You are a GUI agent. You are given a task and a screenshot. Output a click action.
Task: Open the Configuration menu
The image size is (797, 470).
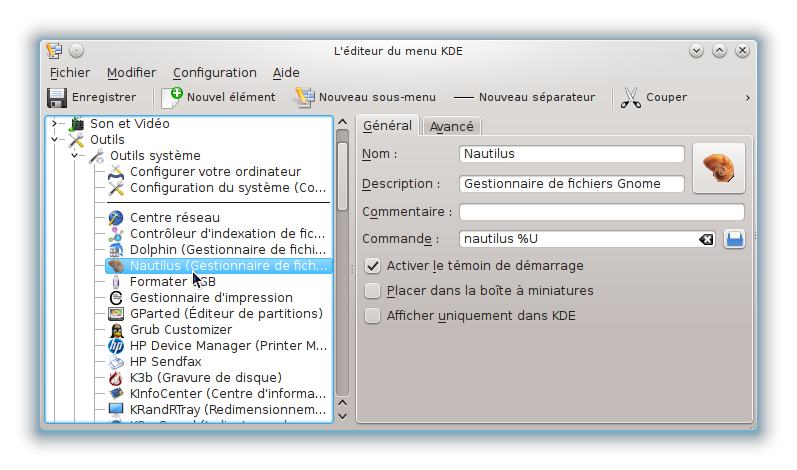pos(214,73)
